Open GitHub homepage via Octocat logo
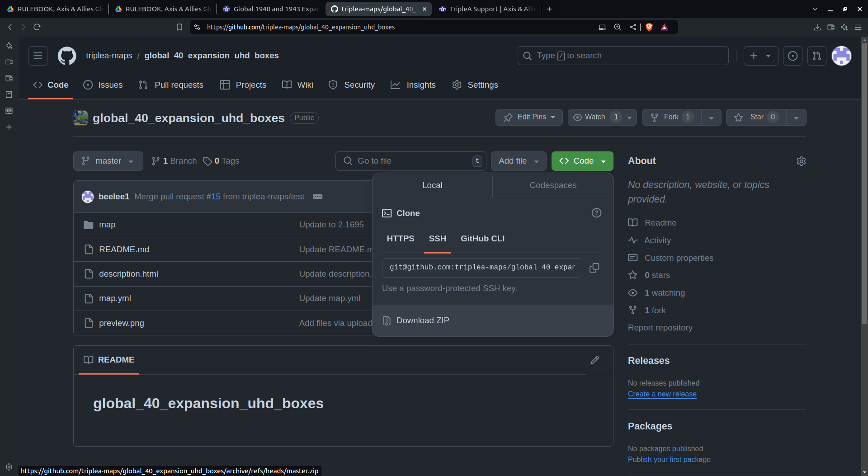Screen dimensions: 868x476 [67, 56]
